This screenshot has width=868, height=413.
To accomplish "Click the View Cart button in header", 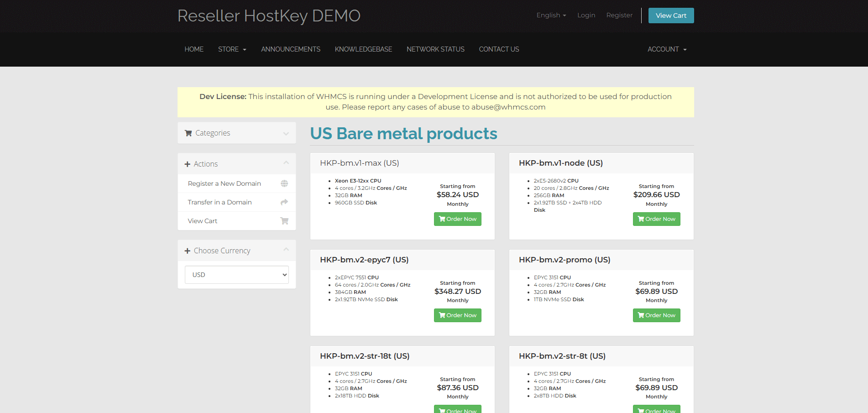I will click(671, 16).
